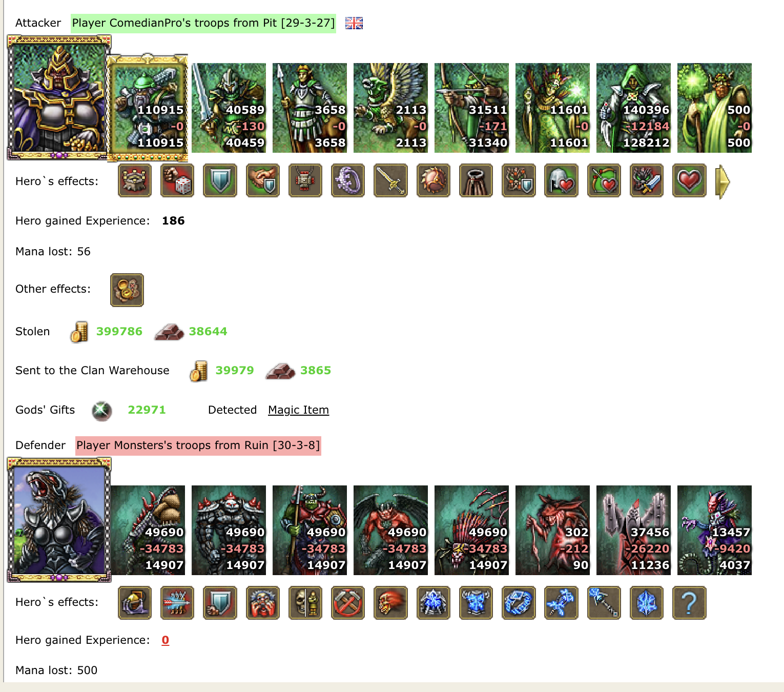Expand more hero effects with yellow arrow
The height and width of the screenshot is (692, 784).
click(x=723, y=181)
